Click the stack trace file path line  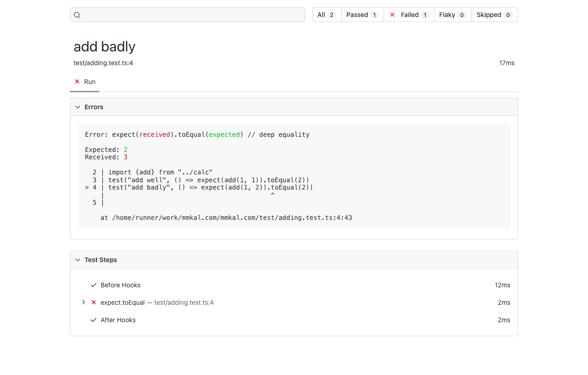[226, 218]
